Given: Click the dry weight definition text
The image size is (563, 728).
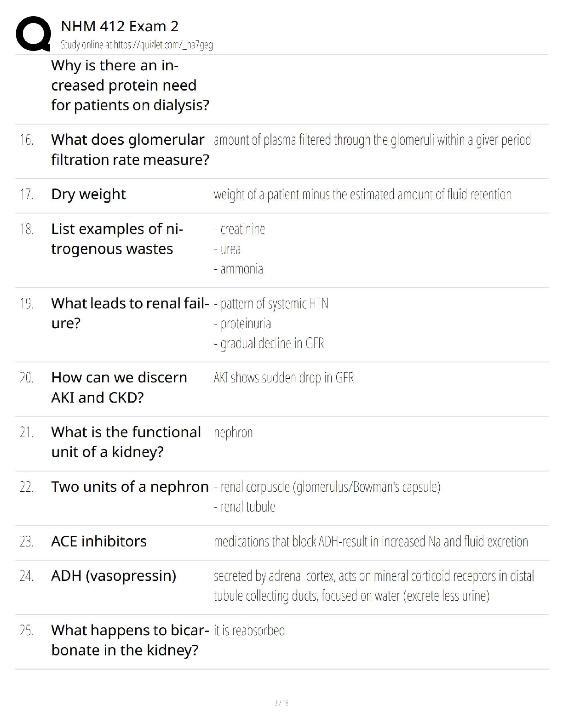Looking at the screenshot, I should (362, 195).
